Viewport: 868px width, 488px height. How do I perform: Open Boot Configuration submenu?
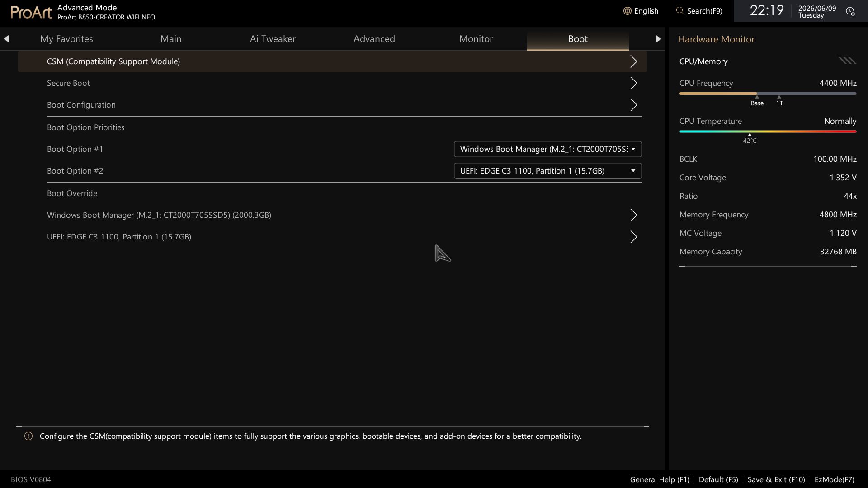coord(333,105)
